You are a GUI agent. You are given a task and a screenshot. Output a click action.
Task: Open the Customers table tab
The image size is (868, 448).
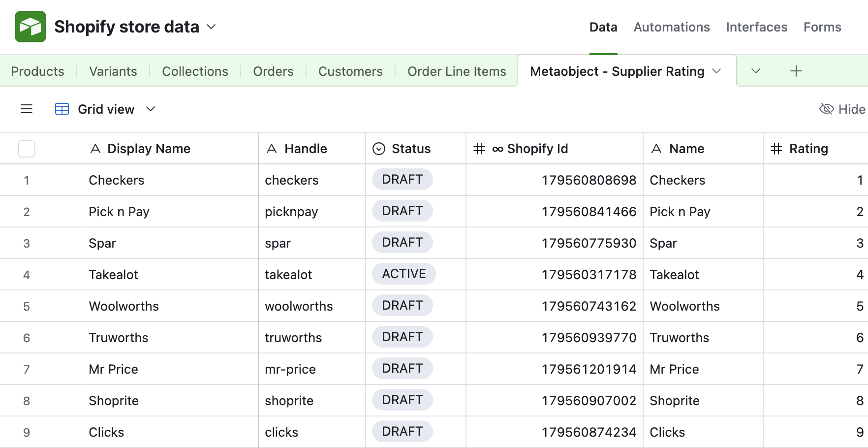pos(350,71)
